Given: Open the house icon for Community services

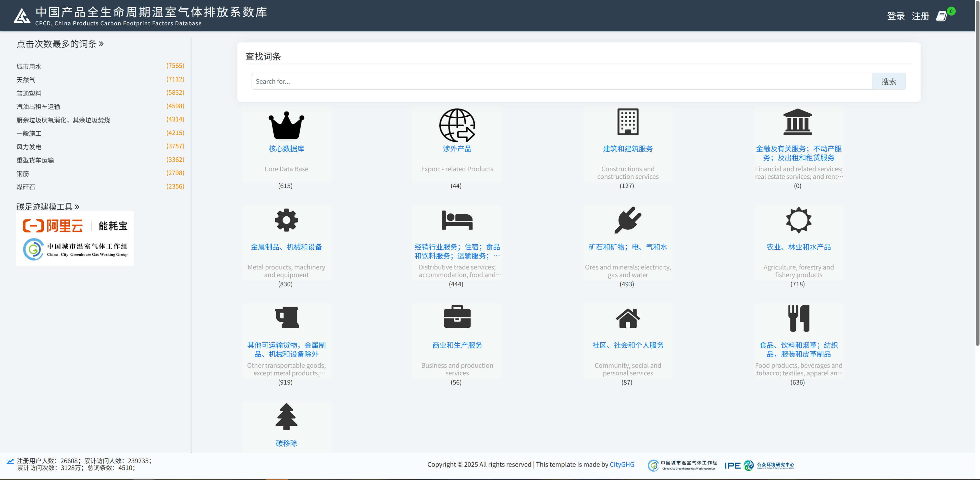Looking at the screenshot, I should coord(628,318).
